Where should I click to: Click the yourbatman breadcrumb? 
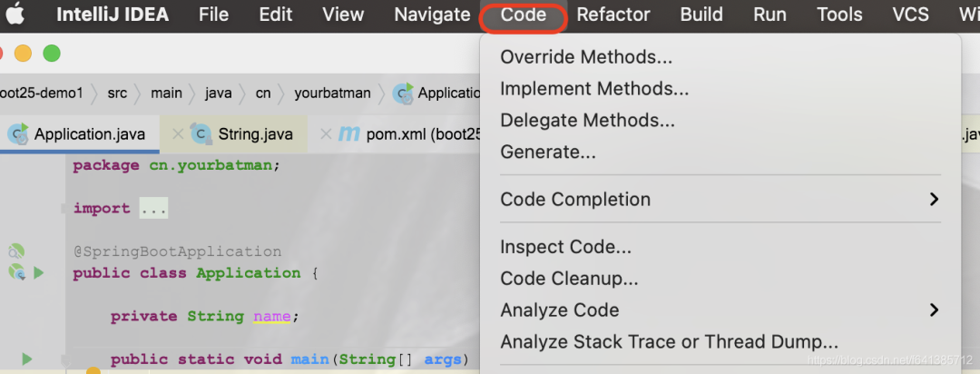click(332, 93)
